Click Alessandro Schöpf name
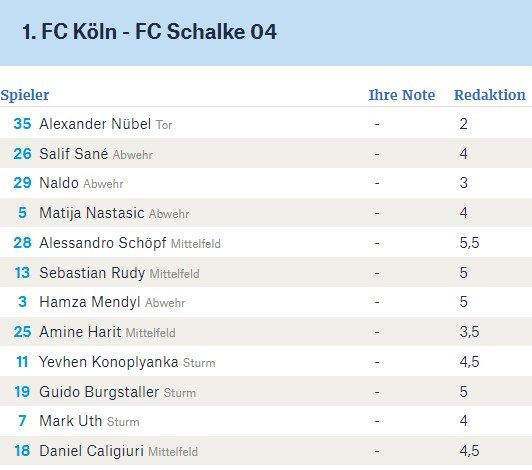The width and height of the screenshot is (532, 470). coord(102,243)
